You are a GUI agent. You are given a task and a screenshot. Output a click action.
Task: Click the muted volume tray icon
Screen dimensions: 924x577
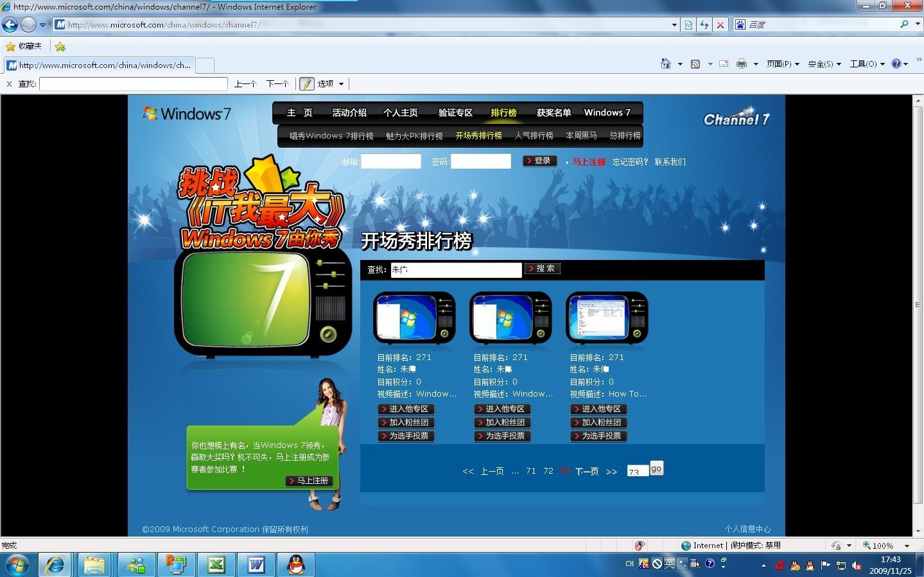pyautogui.click(x=857, y=565)
